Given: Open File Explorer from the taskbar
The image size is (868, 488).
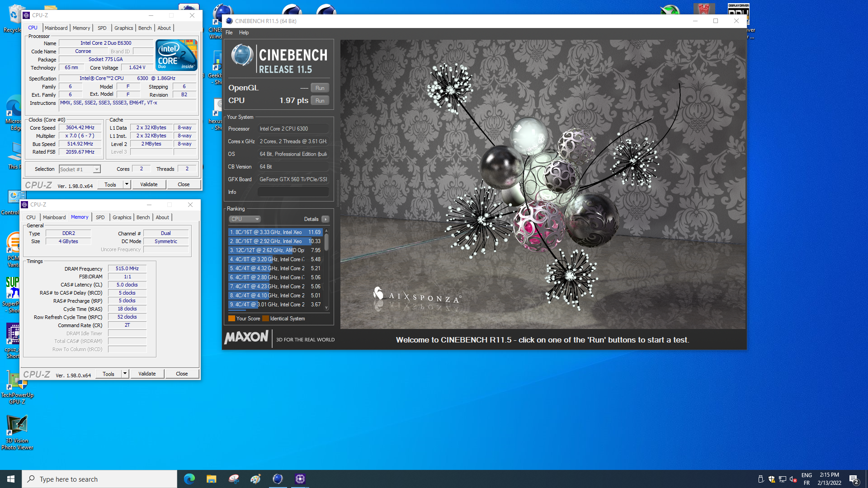Looking at the screenshot, I should [211, 479].
